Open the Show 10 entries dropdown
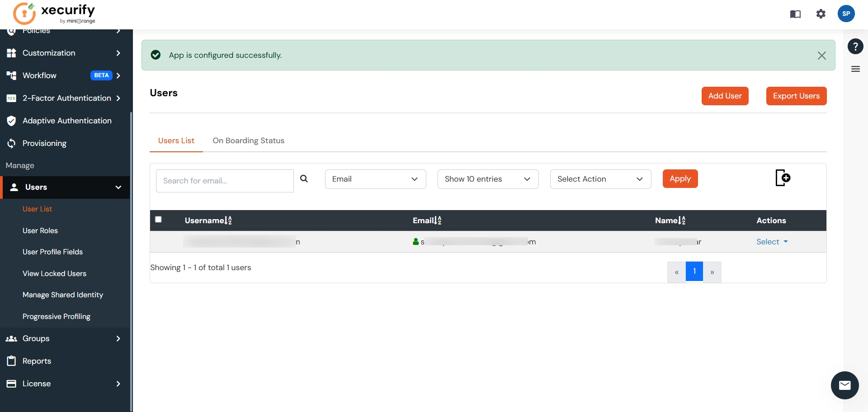Image resolution: width=868 pixels, height=412 pixels. tap(488, 179)
